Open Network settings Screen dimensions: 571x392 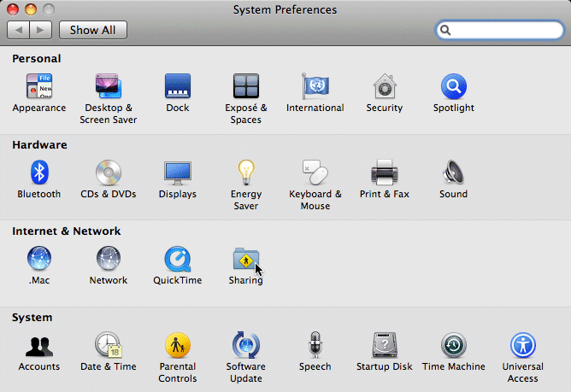(109, 260)
